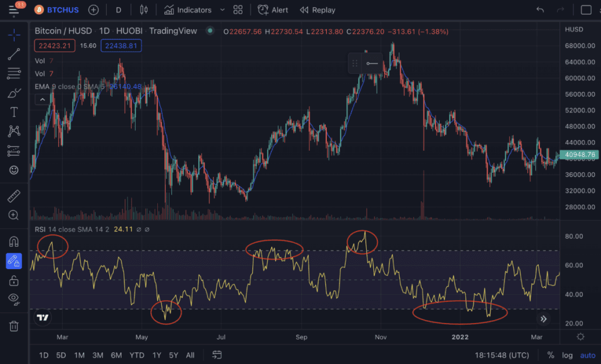
Task: Create an Alert
Action: click(x=272, y=10)
